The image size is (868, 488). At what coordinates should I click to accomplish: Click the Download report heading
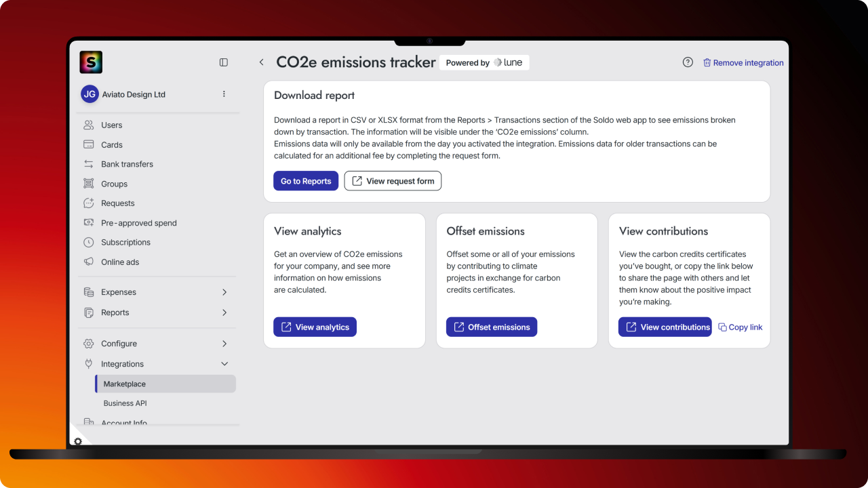(314, 96)
